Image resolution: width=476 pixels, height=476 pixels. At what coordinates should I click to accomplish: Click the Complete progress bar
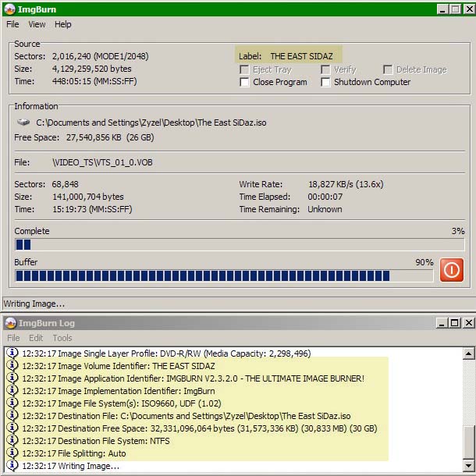coord(240,245)
